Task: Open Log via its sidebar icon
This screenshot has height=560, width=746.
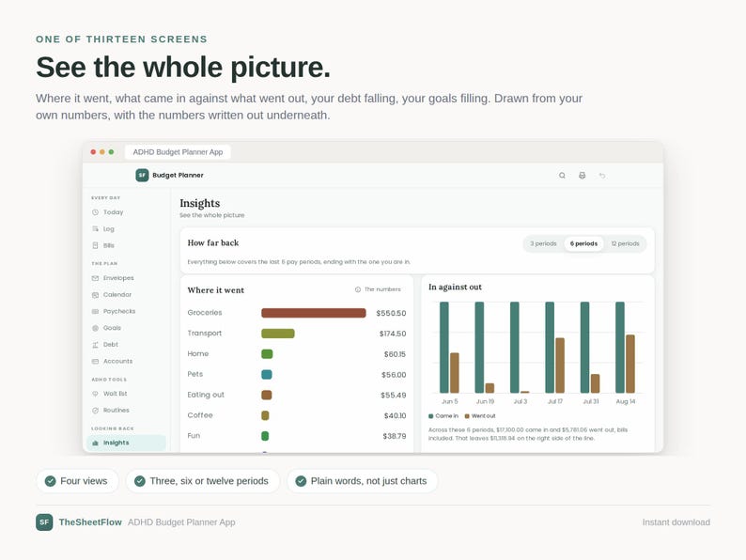Action: pos(95,229)
